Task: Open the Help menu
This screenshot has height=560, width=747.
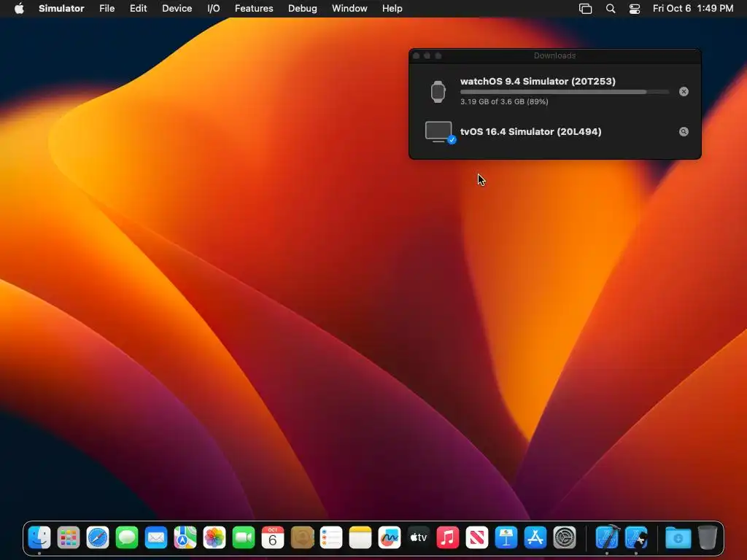Action: click(x=392, y=9)
